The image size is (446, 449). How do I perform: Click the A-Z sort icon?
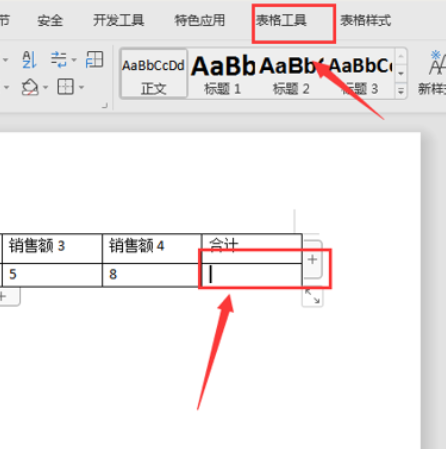point(29,60)
